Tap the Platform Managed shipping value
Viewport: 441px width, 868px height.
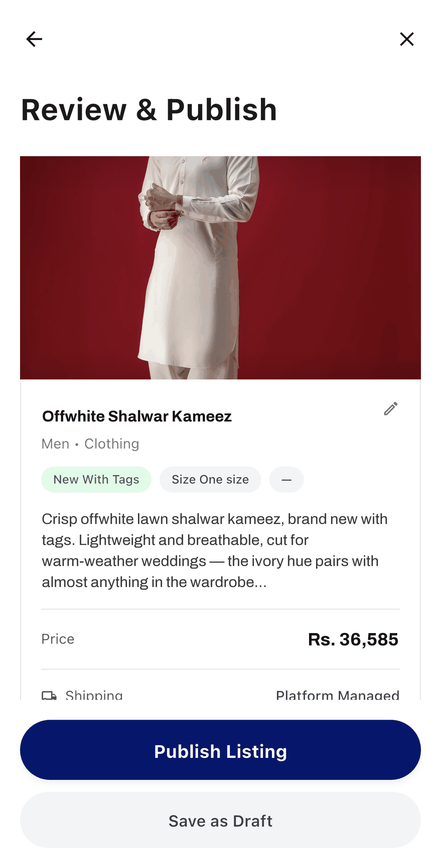[x=338, y=695]
